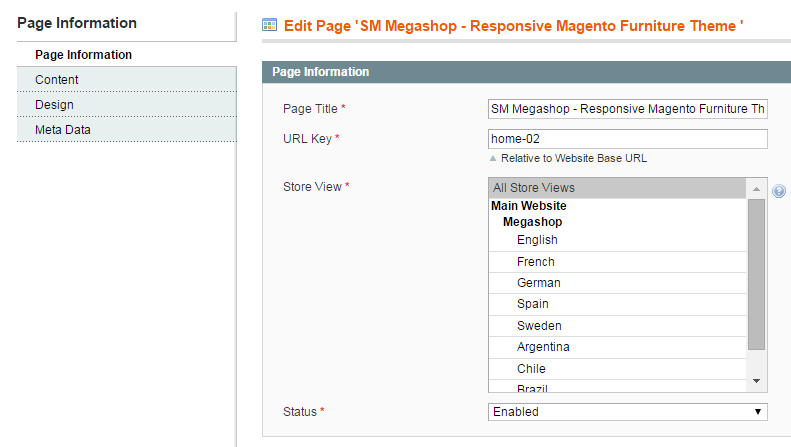The image size is (791, 447).
Task: Click the page grid icon beside Edit Page
Action: tap(269, 25)
